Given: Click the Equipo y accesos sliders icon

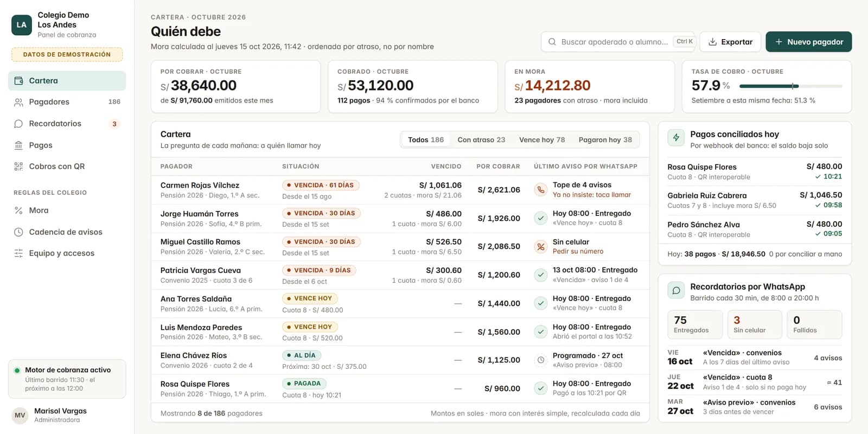Looking at the screenshot, I should coord(18,253).
